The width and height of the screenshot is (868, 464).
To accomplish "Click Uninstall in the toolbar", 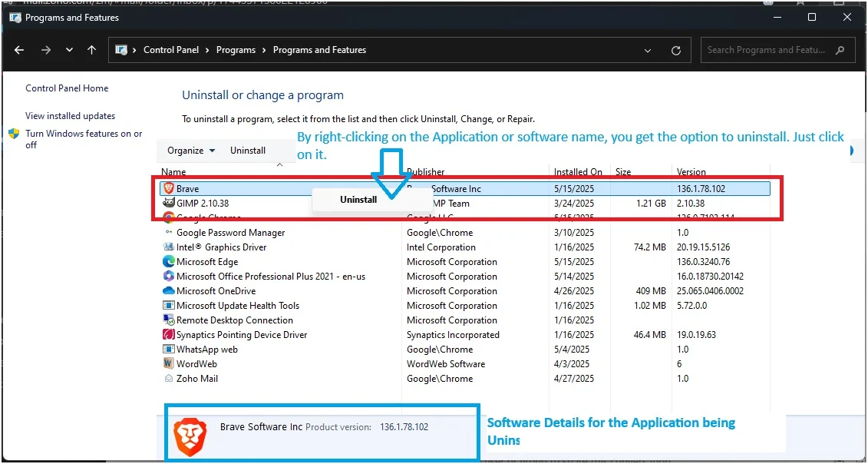I will pos(248,151).
